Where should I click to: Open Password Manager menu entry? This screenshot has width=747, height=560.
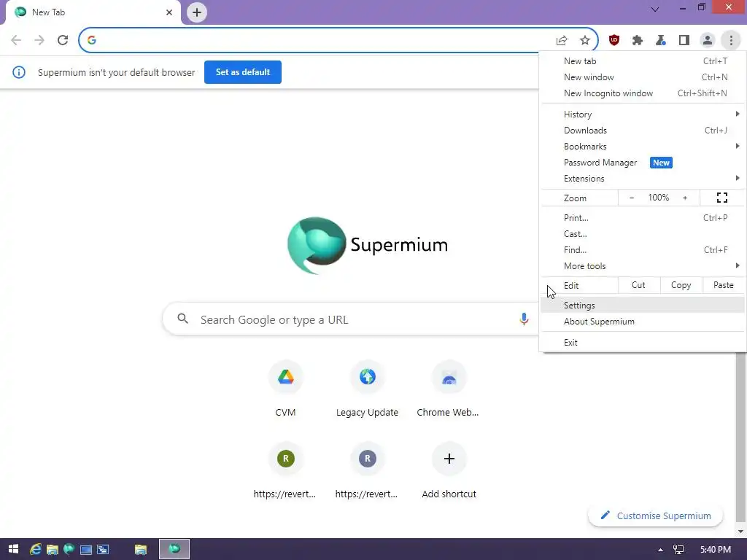[642, 163]
